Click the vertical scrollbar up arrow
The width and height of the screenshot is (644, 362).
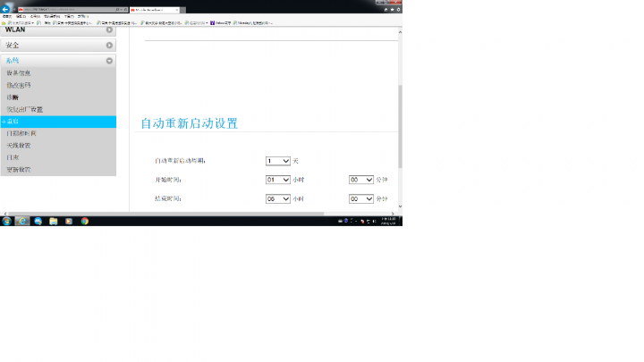coord(400,32)
